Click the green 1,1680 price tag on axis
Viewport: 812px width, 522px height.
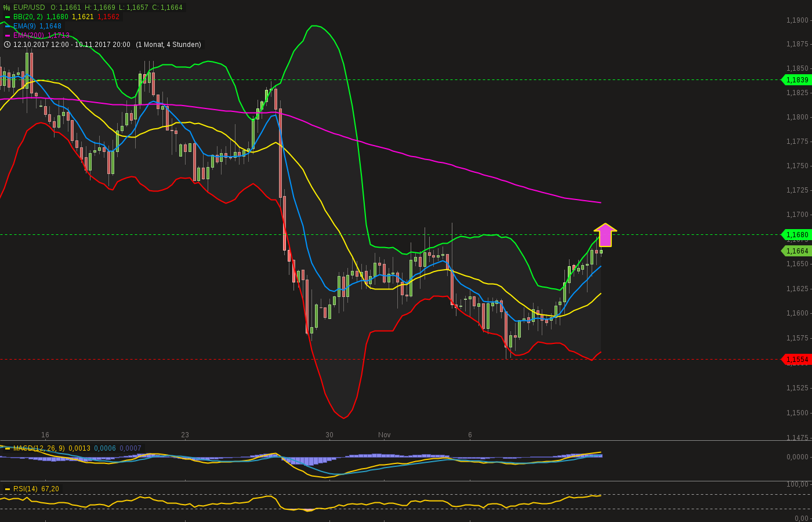pos(797,235)
